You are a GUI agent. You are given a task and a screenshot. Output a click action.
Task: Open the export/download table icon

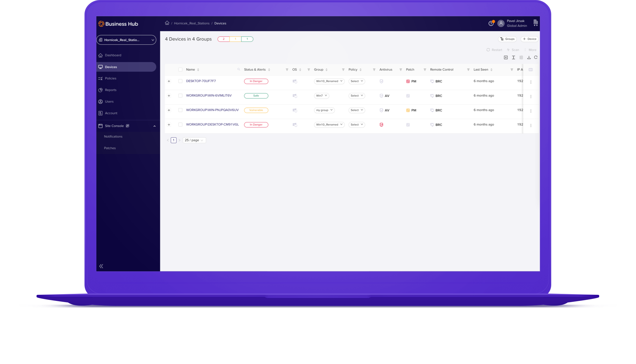[x=528, y=57]
